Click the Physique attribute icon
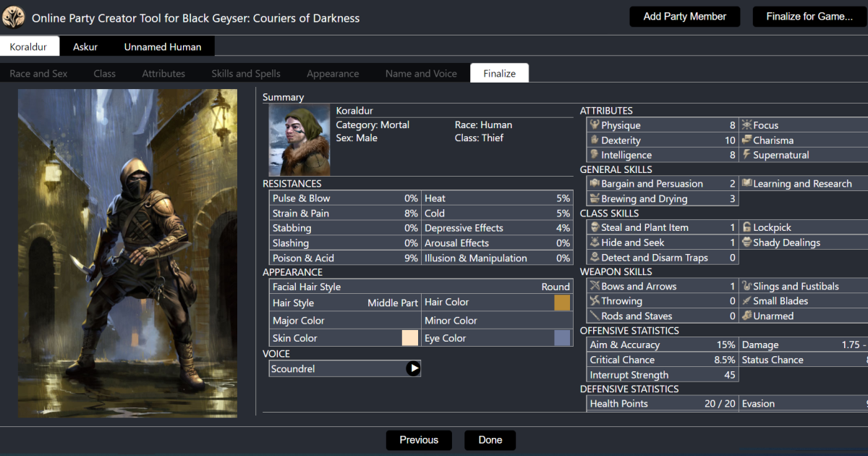The height and width of the screenshot is (456, 868). click(595, 125)
